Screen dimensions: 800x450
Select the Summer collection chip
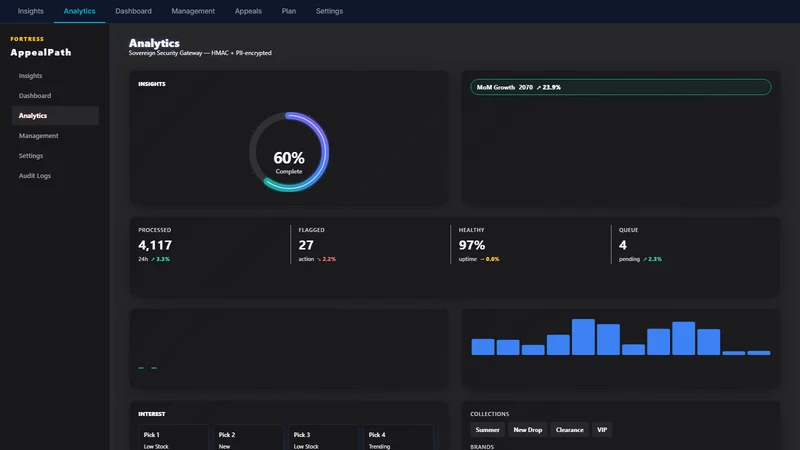point(487,430)
